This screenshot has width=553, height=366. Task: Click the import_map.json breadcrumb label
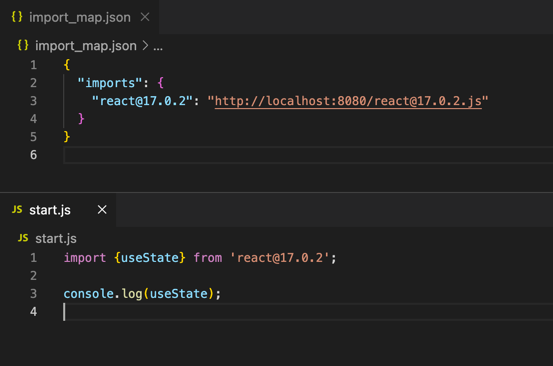[86, 46]
